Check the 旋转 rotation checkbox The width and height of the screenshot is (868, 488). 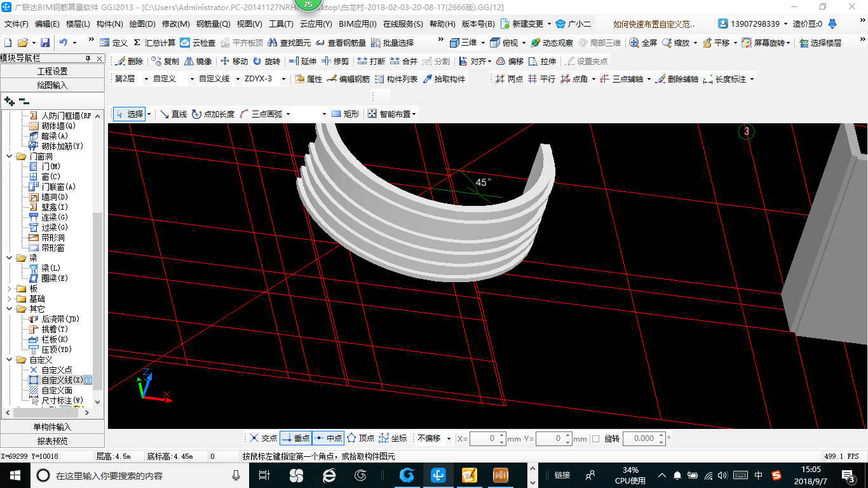pos(595,438)
